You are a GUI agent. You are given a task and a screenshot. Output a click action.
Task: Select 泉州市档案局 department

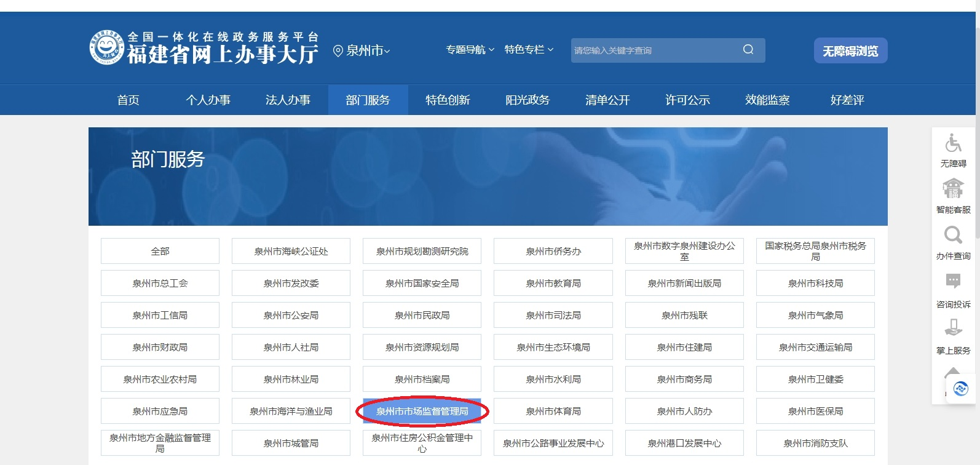click(x=422, y=379)
